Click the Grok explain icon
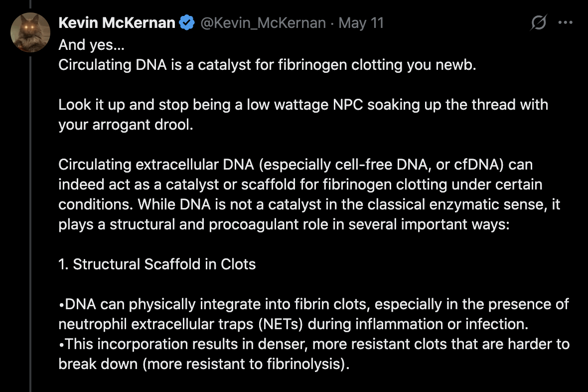588x392 pixels. point(539,23)
